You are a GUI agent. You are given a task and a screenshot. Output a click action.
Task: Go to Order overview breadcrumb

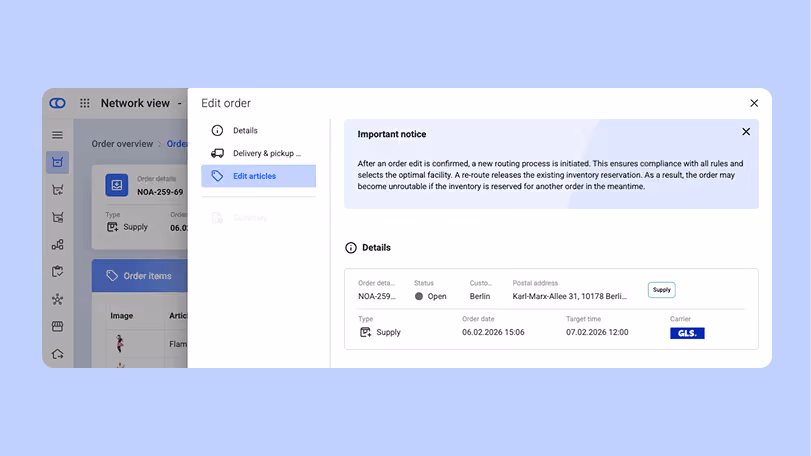pos(122,144)
